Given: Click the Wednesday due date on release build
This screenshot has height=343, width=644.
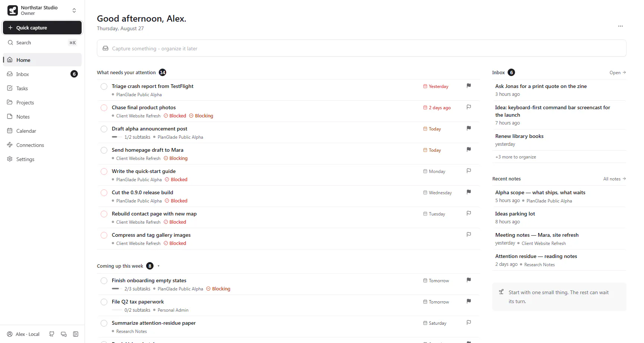Looking at the screenshot, I should (438, 193).
